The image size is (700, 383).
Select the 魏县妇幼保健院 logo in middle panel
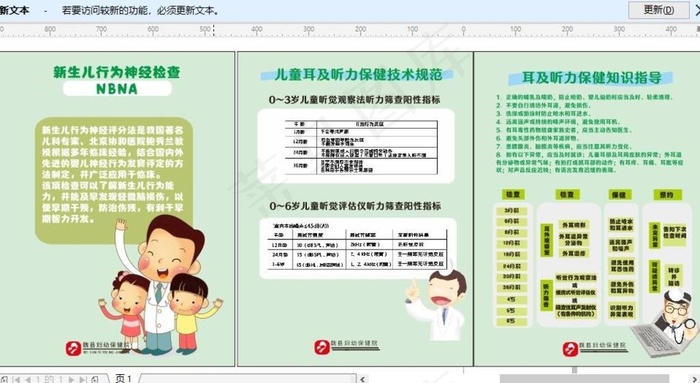[x=347, y=346]
